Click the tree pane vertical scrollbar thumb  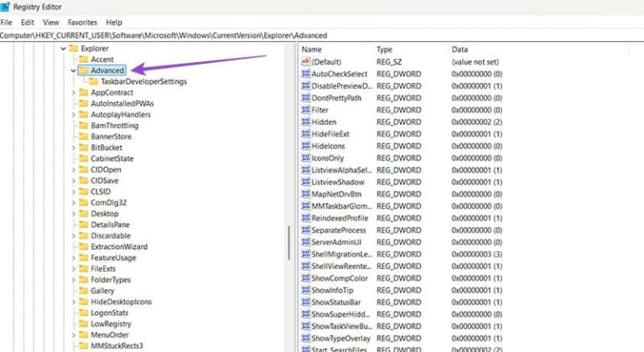[x=289, y=243]
